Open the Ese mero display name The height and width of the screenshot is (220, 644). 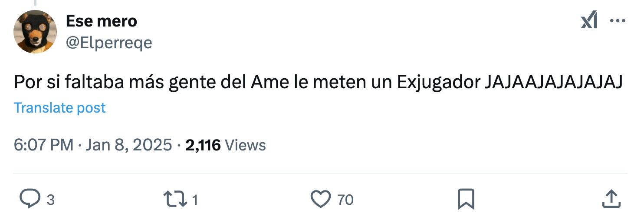point(101,21)
